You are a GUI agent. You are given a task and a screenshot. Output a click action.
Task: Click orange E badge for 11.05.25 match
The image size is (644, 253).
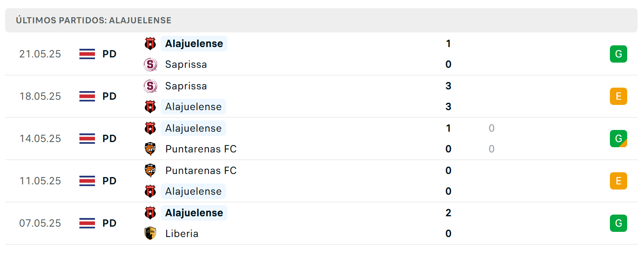[618, 181]
